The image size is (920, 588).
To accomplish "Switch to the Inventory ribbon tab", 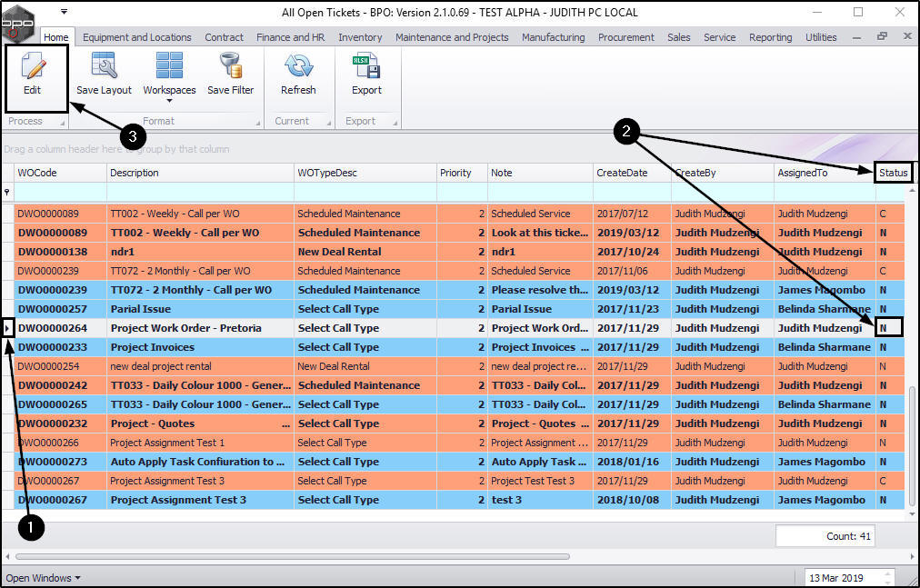I will point(360,37).
